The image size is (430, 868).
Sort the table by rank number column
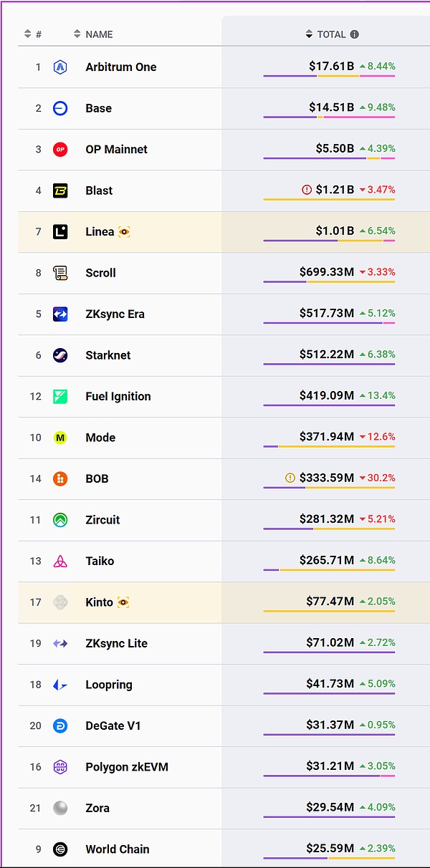coord(32,34)
